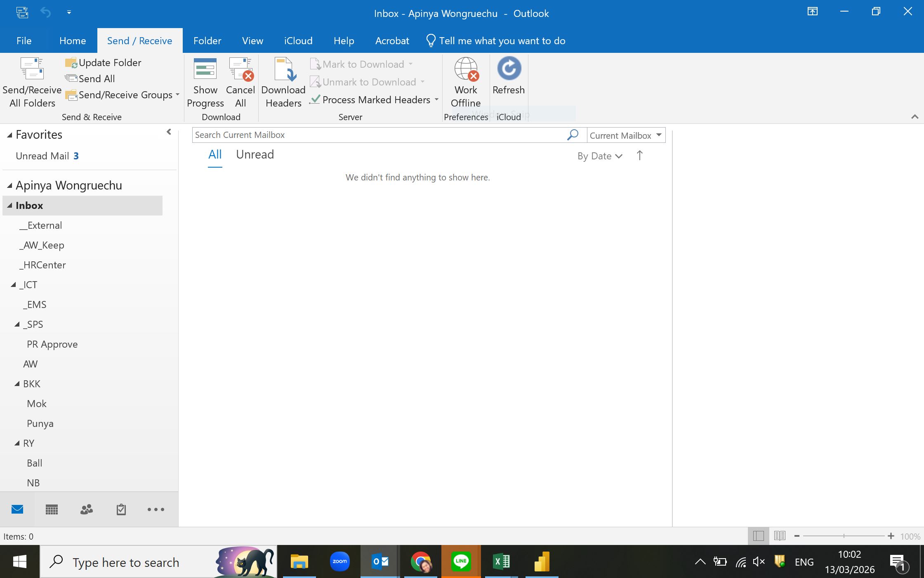Switch to Reading view in status bar

click(x=779, y=536)
